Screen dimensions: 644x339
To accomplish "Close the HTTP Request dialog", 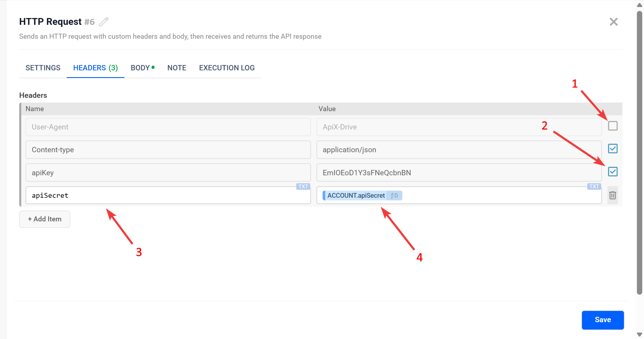I will click(x=614, y=22).
